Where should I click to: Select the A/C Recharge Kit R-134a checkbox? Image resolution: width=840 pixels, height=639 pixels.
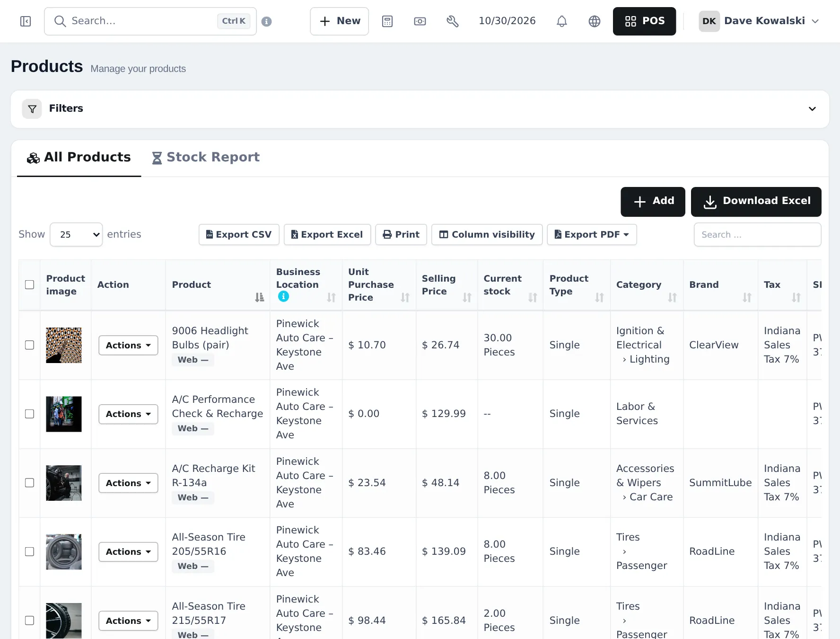pos(29,483)
